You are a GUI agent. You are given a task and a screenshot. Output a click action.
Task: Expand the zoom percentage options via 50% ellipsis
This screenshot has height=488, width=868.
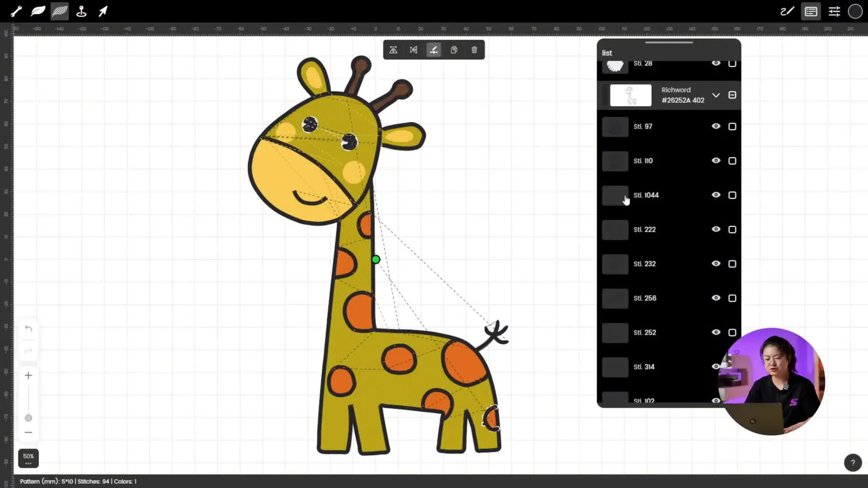(x=28, y=463)
